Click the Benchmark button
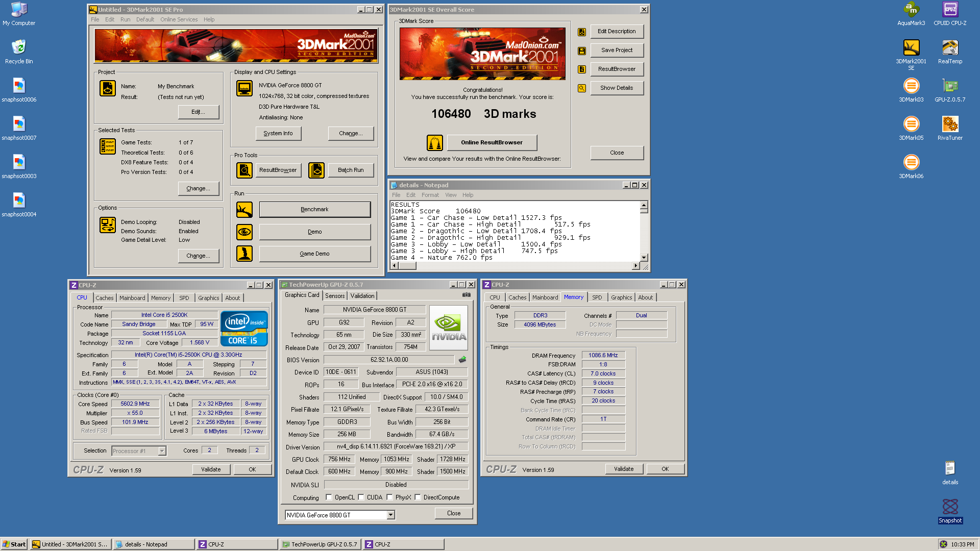 pos(314,210)
